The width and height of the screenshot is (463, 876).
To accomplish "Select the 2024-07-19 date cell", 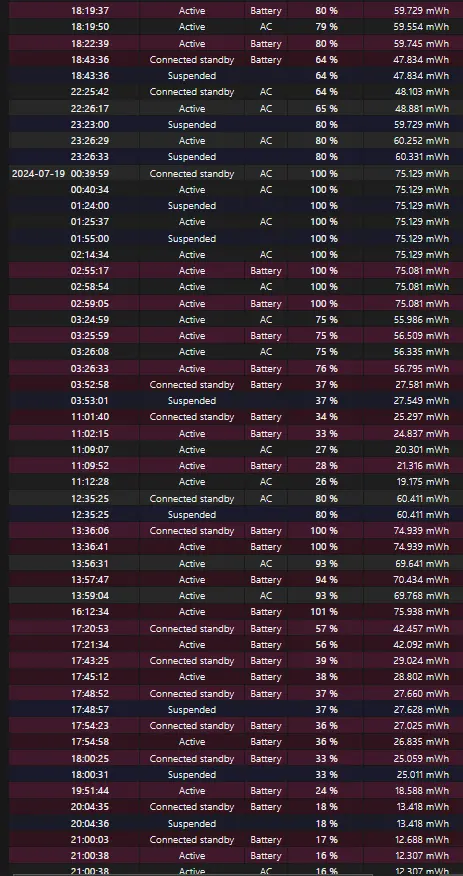I will pyautogui.click(x=37, y=174).
